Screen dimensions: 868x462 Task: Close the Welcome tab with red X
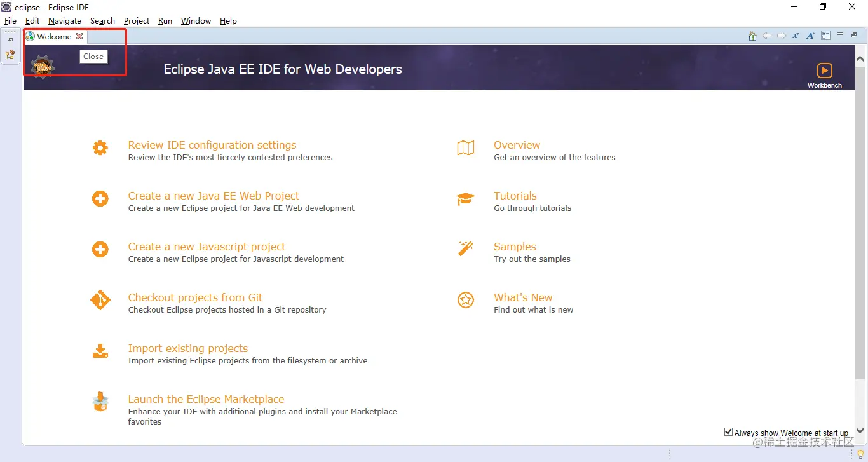pos(79,36)
